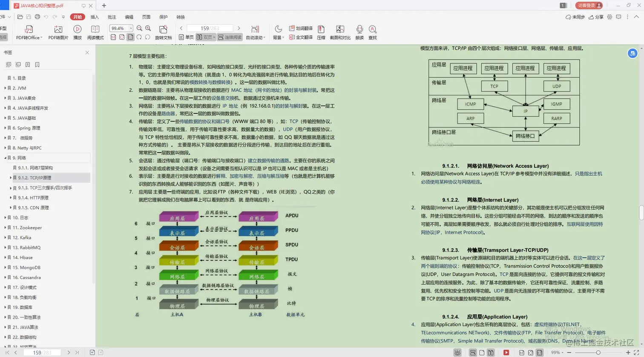Toggle 连续阅读 continuous reading mode
Screen dimensions: 644x357
(233, 37)
